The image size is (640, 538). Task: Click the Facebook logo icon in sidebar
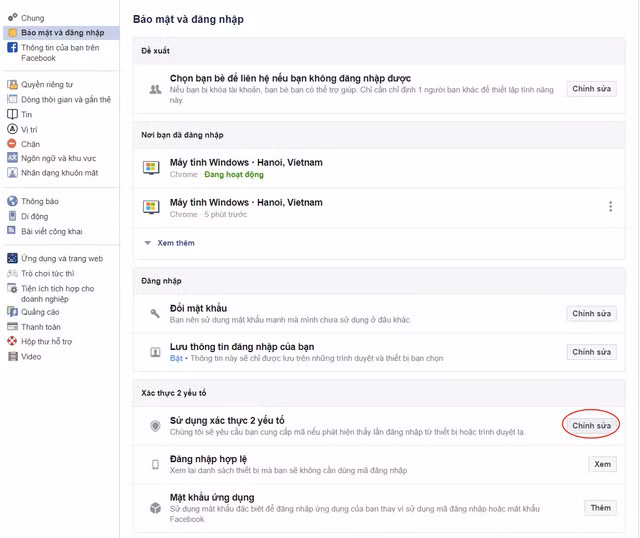pos(13,47)
